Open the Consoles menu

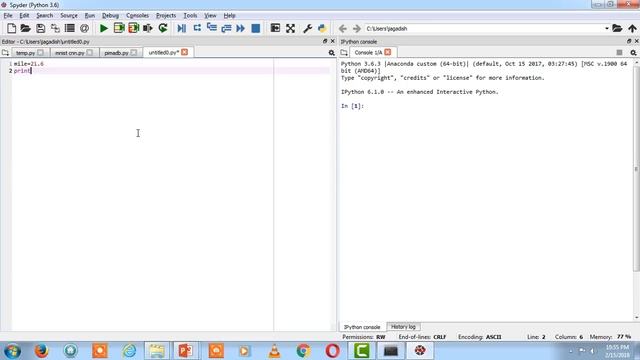coord(137,16)
